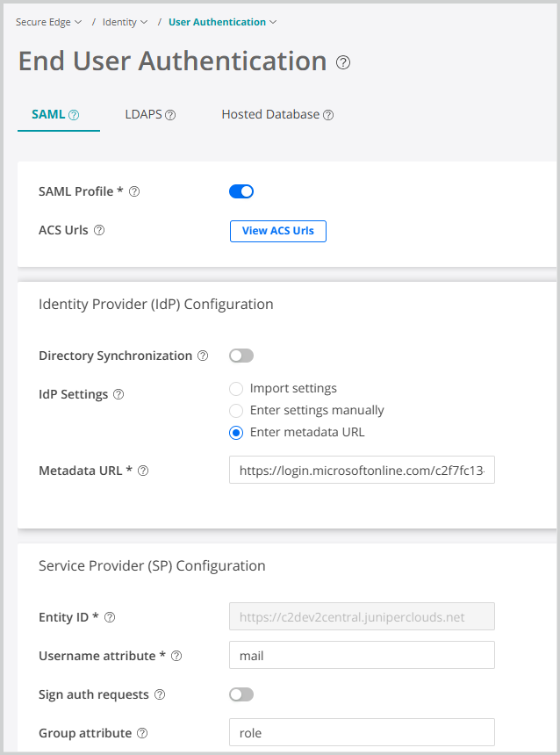Viewport: 560px width, 755px height.
Task: Click help icon next to Entity ID
Action: pyautogui.click(x=110, y=617)
